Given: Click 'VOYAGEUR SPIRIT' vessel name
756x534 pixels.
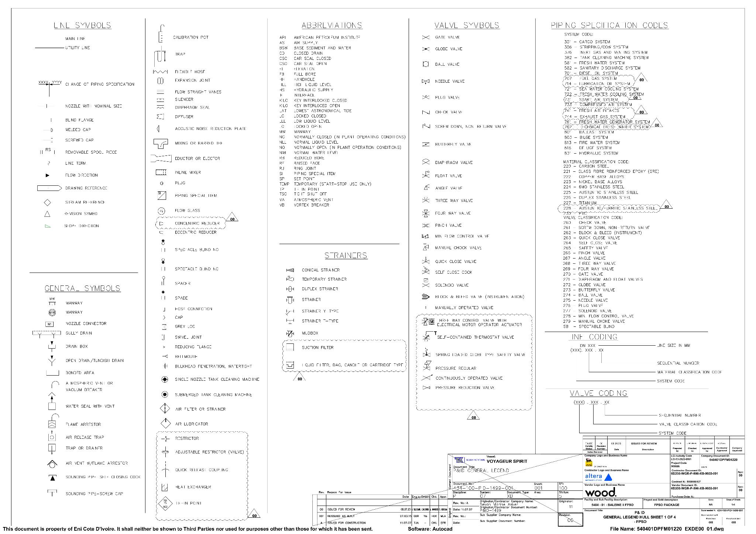Looking at the screenshot, I should 507,461.
